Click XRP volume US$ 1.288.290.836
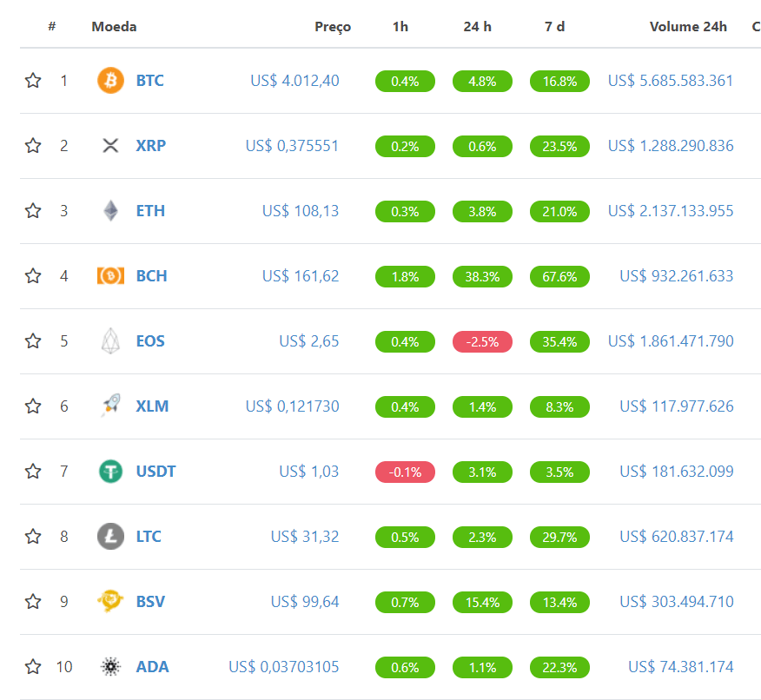 tap(671, 146)
